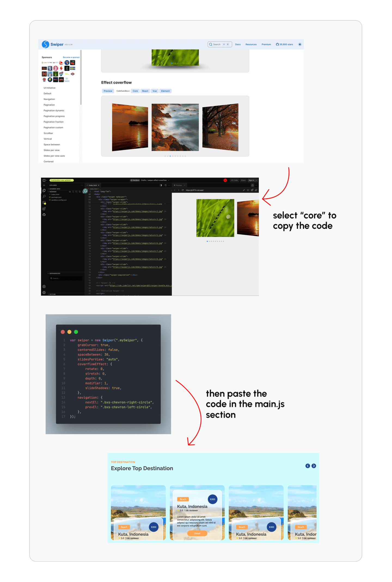Expand the Sign In dropdown arrow
The image size is (392, 582).
coord(256,180)
